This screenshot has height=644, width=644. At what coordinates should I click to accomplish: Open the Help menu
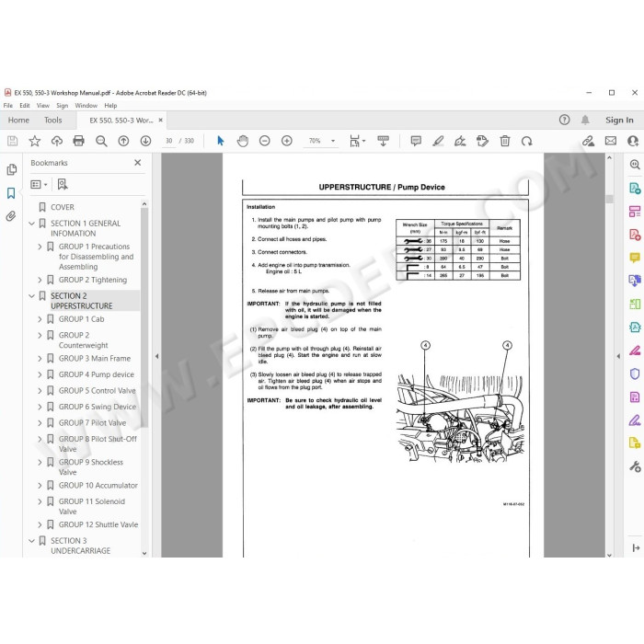pos(110,106)
